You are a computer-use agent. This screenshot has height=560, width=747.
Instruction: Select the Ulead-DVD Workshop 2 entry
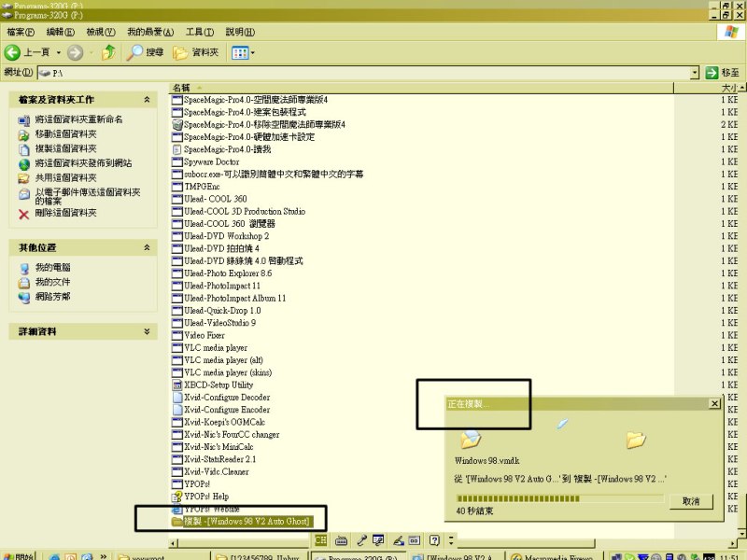click(x=227, y=236)
